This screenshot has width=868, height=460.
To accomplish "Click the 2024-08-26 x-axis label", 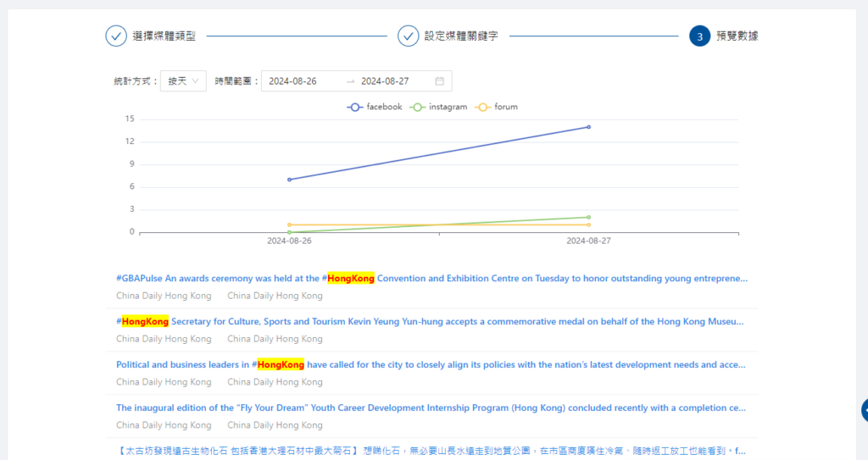I will coord(289,241).
